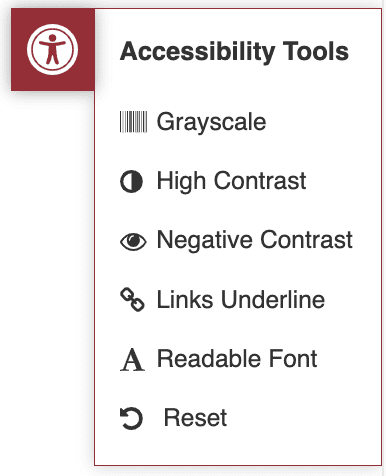
Task: Click the serif letter A icon
Action: tap(132, 360)
